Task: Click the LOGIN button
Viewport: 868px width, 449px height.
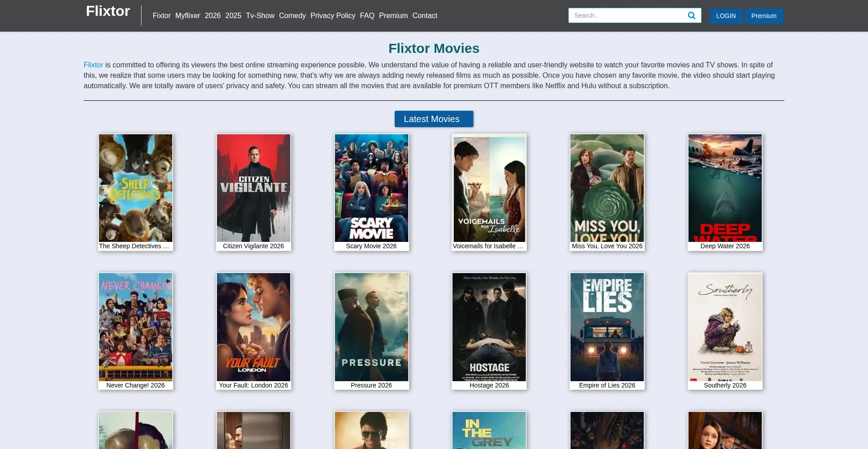Action: (726, 16)
